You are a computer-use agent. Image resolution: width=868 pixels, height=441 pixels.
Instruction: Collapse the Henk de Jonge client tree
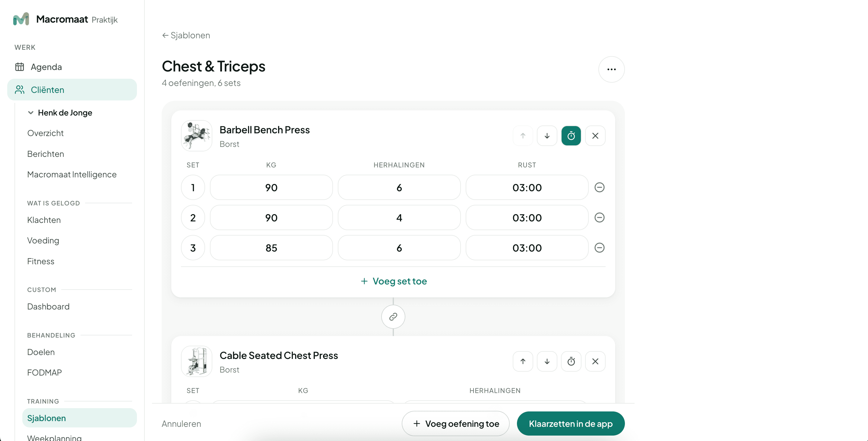click(x=31, y=113)
